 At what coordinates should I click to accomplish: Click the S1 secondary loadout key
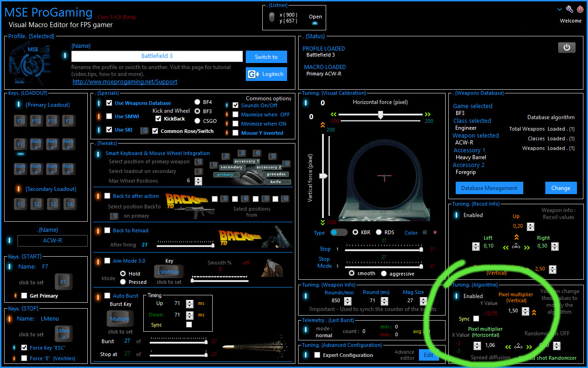pyautogui.click(x=20, y=204)
